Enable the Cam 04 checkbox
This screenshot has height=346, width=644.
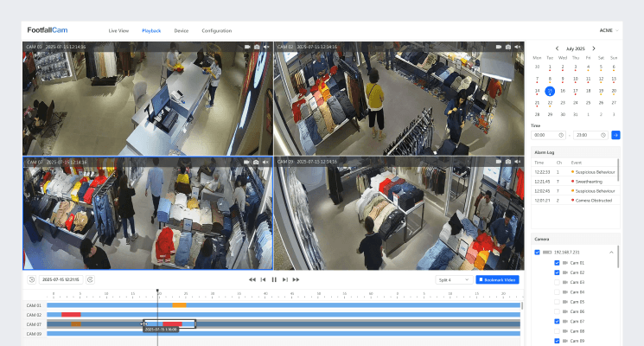click(557, 292)
